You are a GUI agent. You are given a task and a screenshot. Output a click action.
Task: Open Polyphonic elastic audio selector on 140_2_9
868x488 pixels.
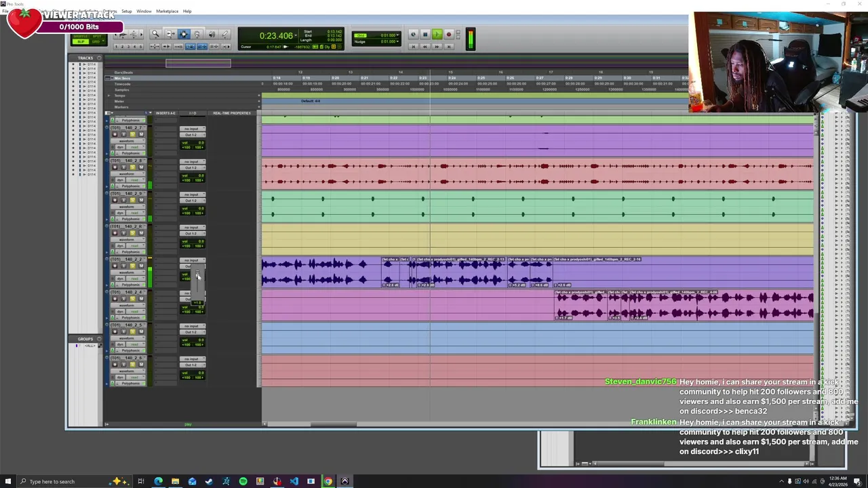pyautogui.click(x=130, y=219)
